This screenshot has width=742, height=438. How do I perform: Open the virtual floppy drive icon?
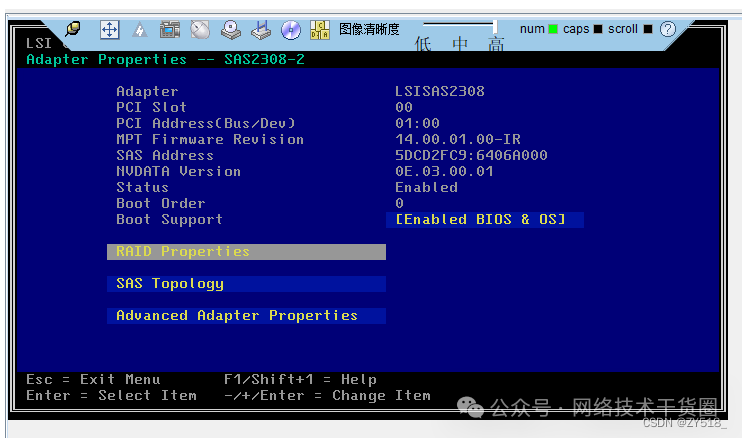[261, 30]
